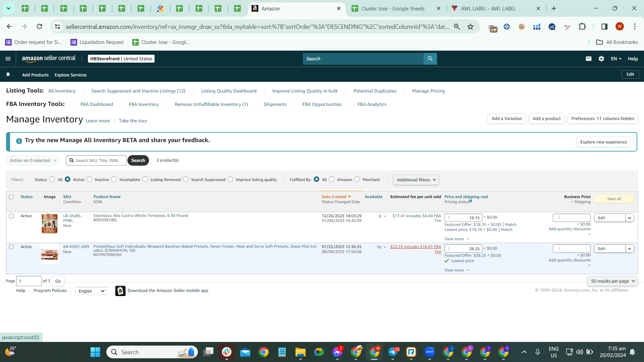
Task: Tick the select-all checkbox in the table header
Action: pos(11,197)
